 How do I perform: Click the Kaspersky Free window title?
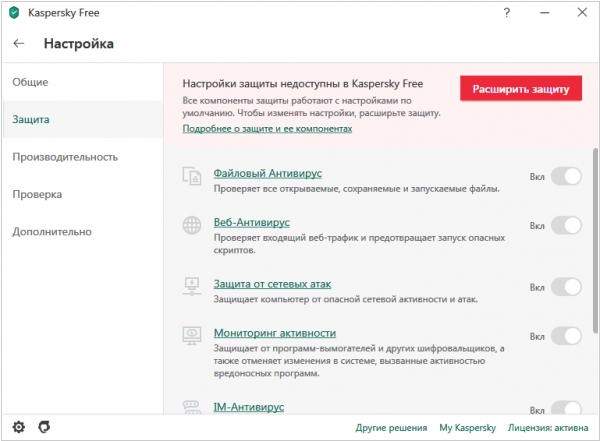click(64, 13)
